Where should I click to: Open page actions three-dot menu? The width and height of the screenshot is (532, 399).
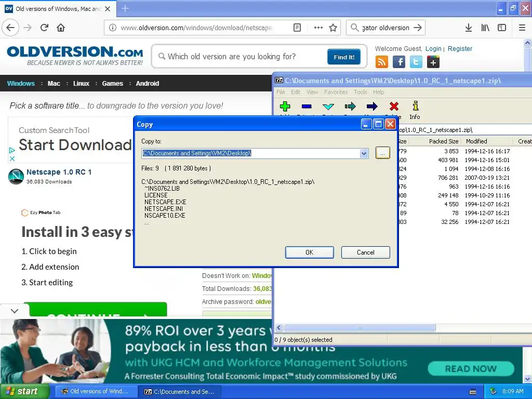pyautogui.click(x=318, y=28)
